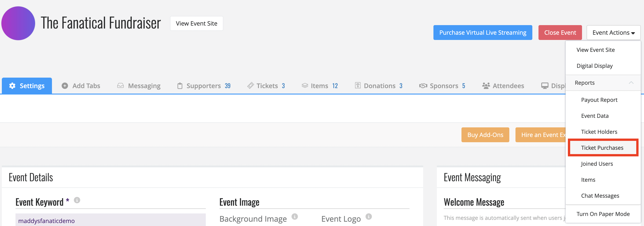The image size is (644, 226).
Task: Click the Hire an Event Expert button
Action: click(541, 135)
